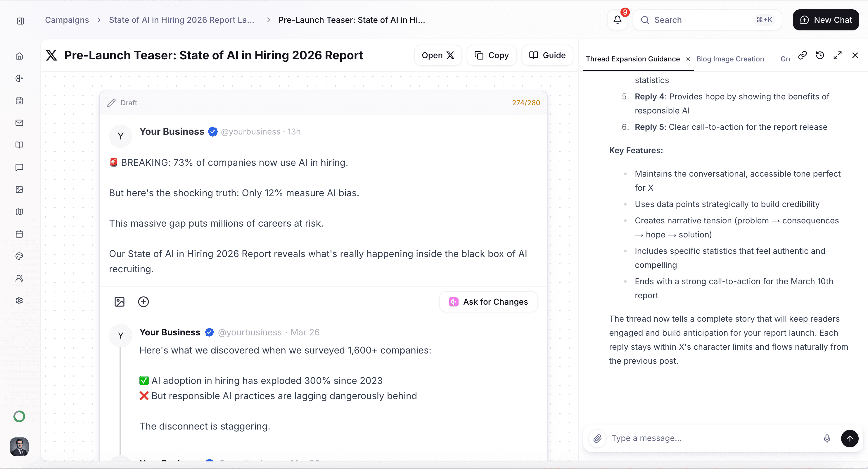Open the settings gear in sidebar

20,300
